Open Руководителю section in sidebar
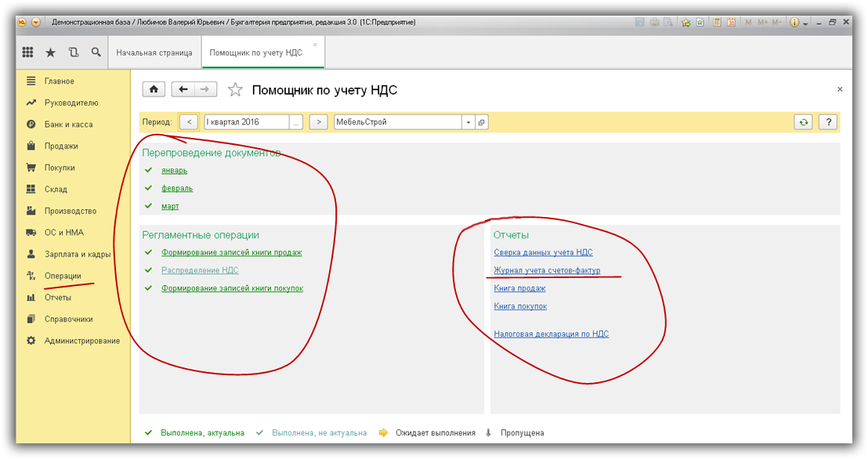868x459 pixels. pyautogui.click(x=71, y=103)
